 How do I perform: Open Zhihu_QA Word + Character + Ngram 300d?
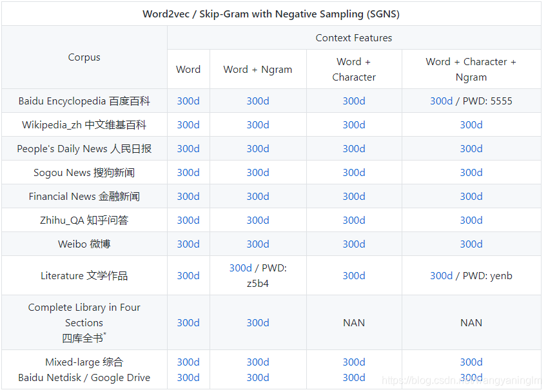pyautogui.click(x=471, y=220)
